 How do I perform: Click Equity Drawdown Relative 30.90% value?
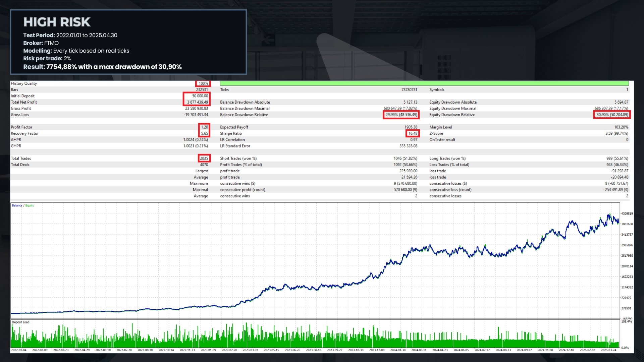click(612, 115)
